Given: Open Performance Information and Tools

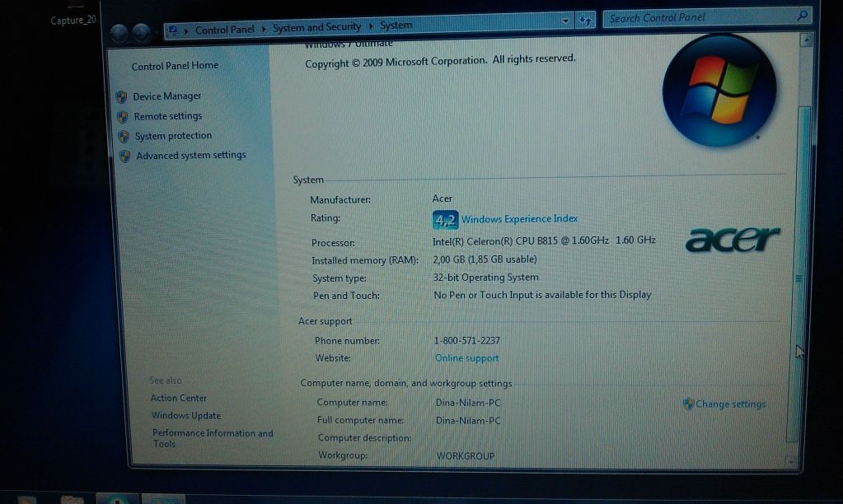Looking at the screenshot, I should point(213,438).
